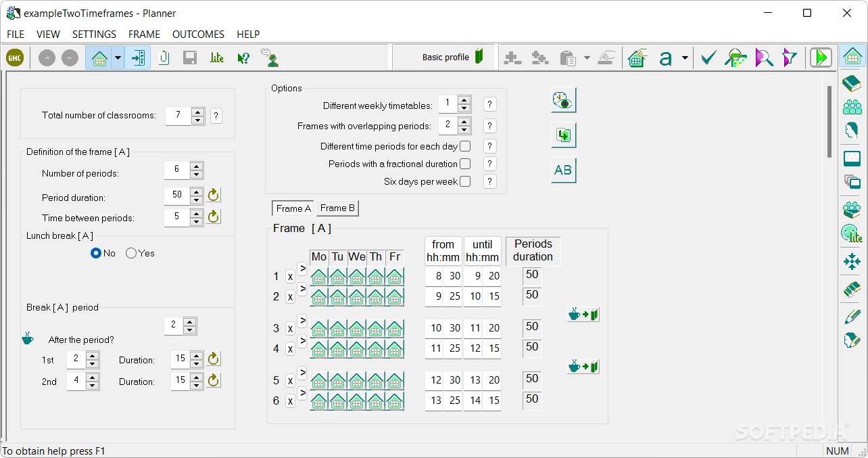Click the magnifier search toolbar icon

tap(764, 58)
